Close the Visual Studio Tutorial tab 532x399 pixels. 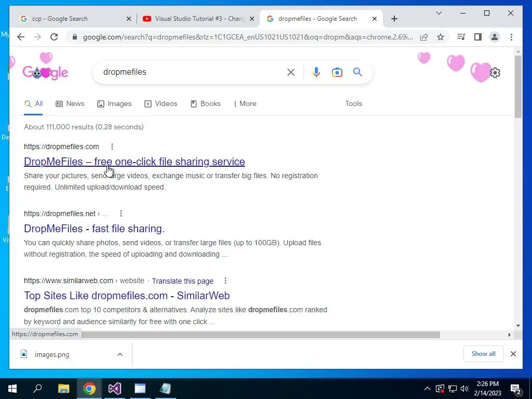pyautogui.click(x=252, y=19)
